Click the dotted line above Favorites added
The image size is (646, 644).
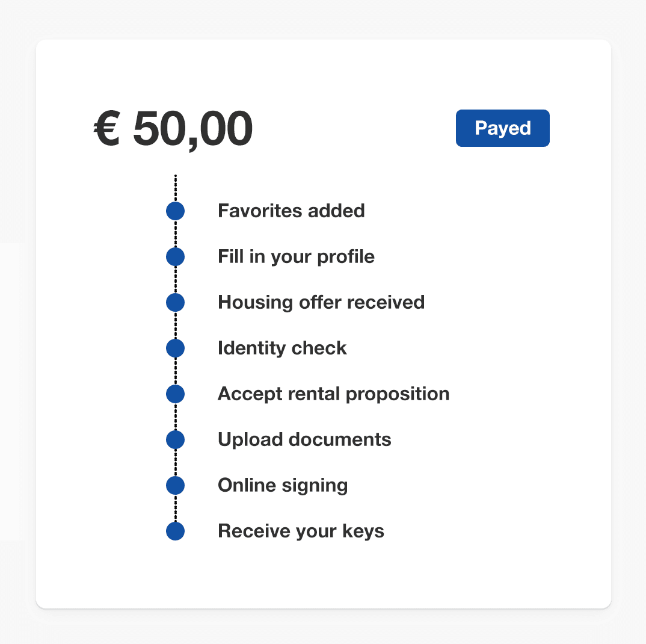(176, 188)
